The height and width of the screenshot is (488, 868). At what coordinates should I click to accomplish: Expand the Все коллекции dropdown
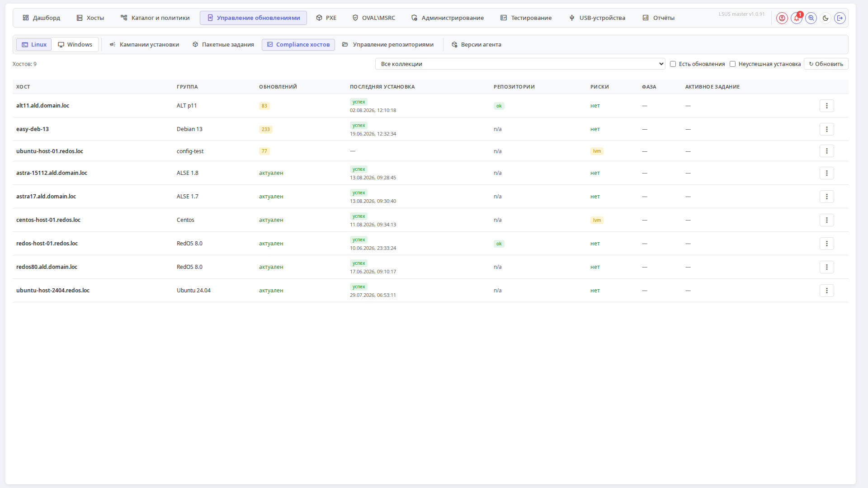(x=520, y=64)
